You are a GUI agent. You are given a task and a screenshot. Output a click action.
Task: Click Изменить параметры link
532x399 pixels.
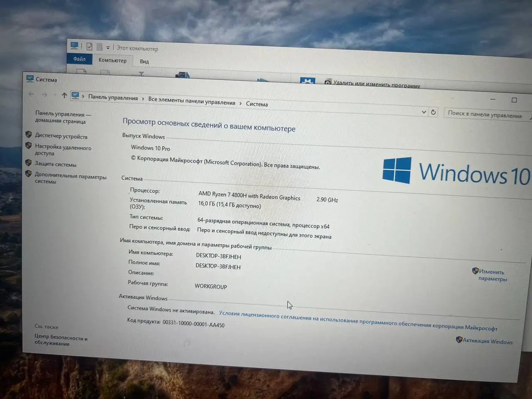click(492, 275)
